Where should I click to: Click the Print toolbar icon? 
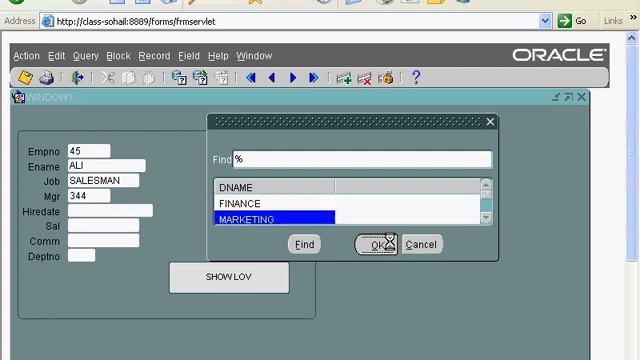47,78
